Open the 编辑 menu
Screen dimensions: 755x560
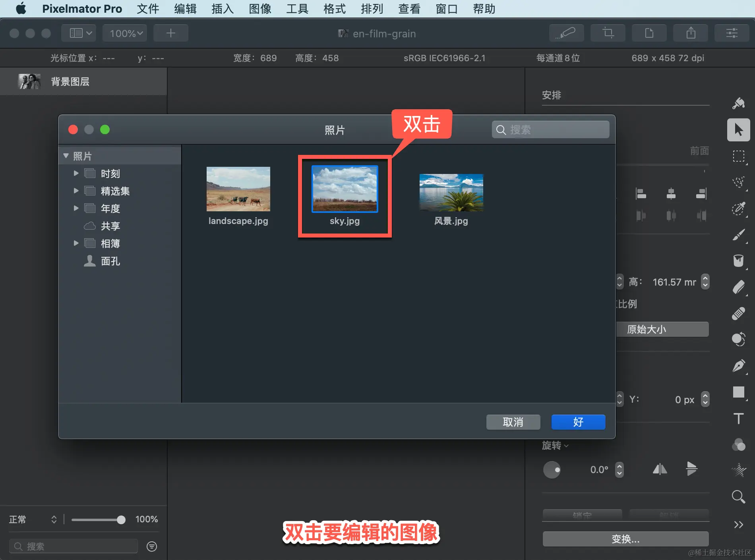(x=185, y=9)
